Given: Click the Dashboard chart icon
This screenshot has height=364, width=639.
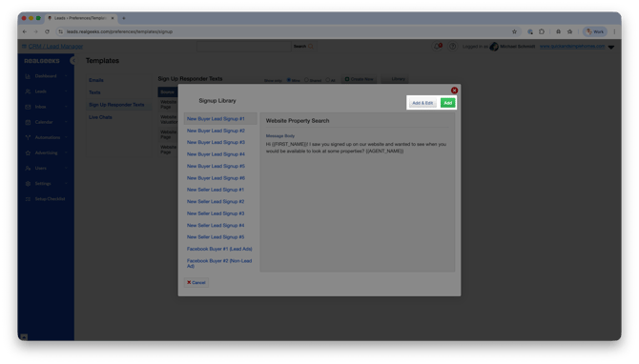Looking at the screenshot, I should coord(28,76).
